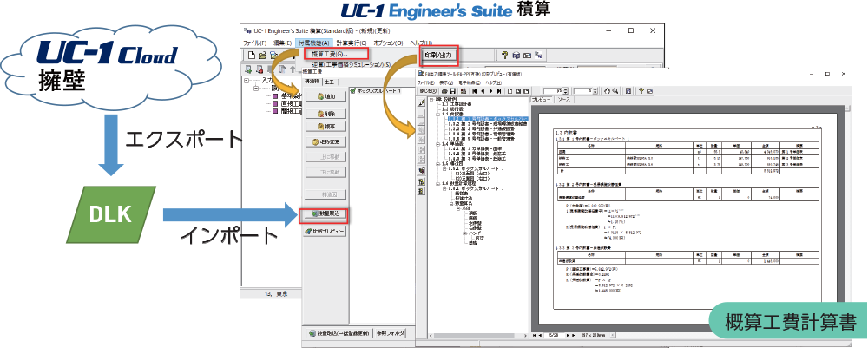Click the 閉じる button in preview window
868x348 pixels.
[428, 91]
